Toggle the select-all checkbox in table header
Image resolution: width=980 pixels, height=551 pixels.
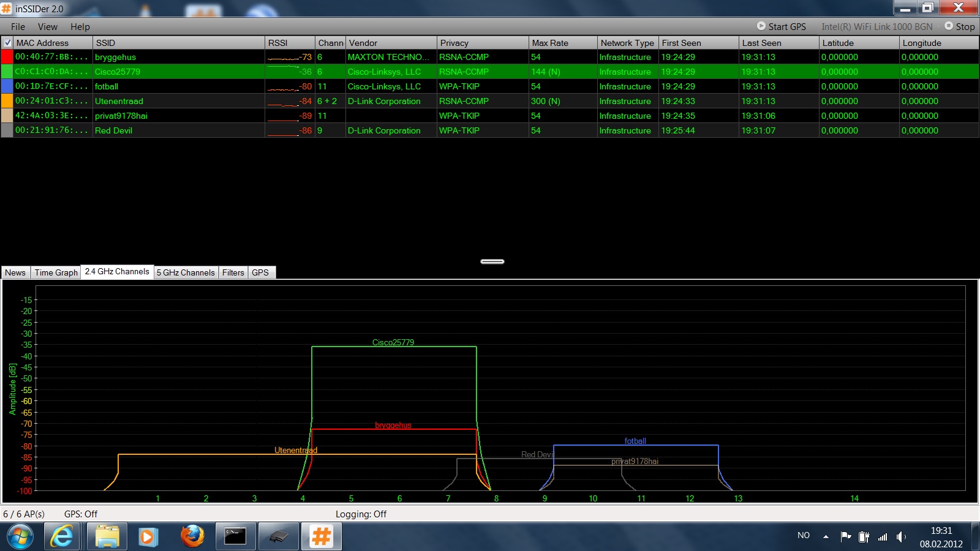pyautogui.click(x=7, y=43)
